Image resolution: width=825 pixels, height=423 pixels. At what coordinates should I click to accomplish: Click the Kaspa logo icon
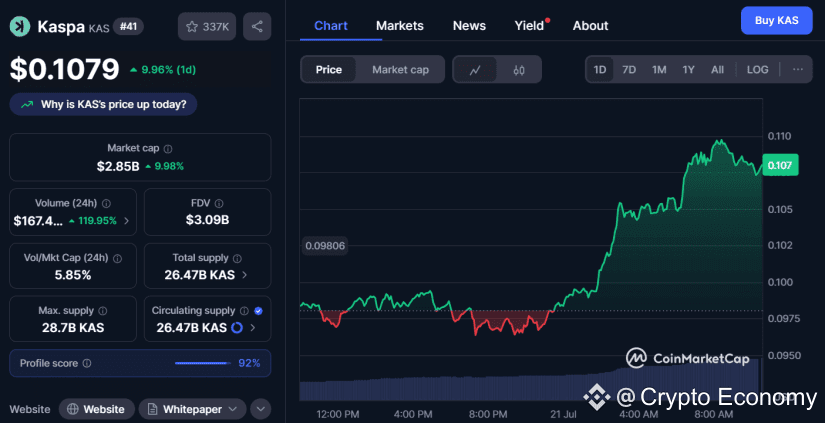pos(20,26)
